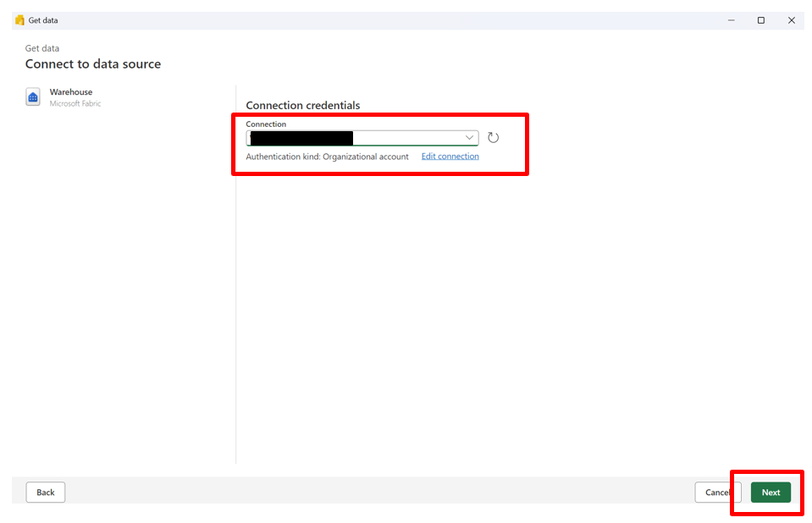The width and height of the screenshot is (812, 523).
Task: Click the Connect to data source heading
Action: click(x=93, y=63)
